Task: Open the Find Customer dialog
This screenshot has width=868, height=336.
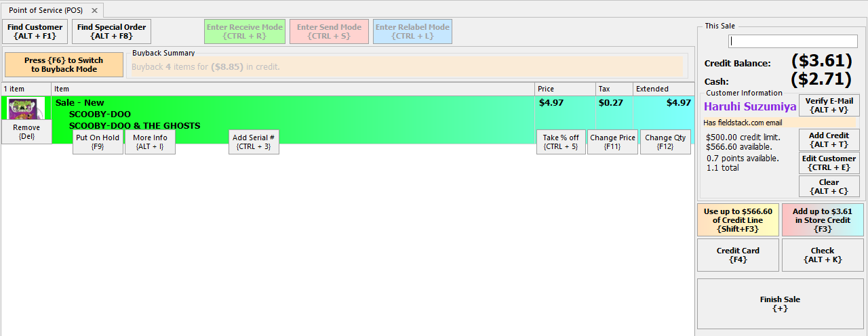Action: coord(35,32)
